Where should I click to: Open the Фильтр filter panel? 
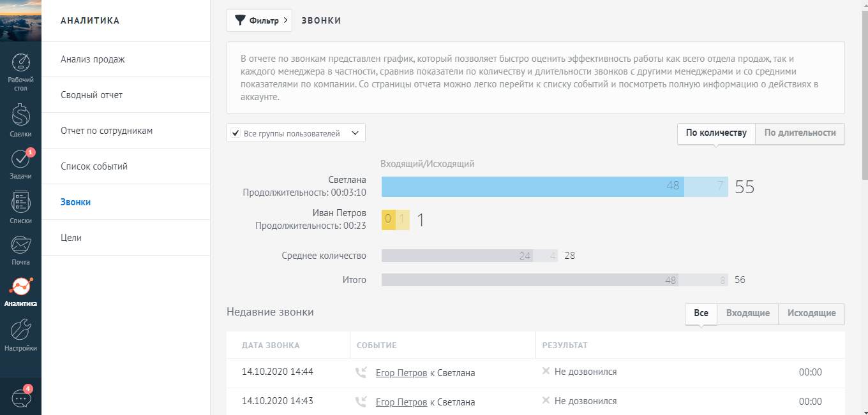(259, 20)
